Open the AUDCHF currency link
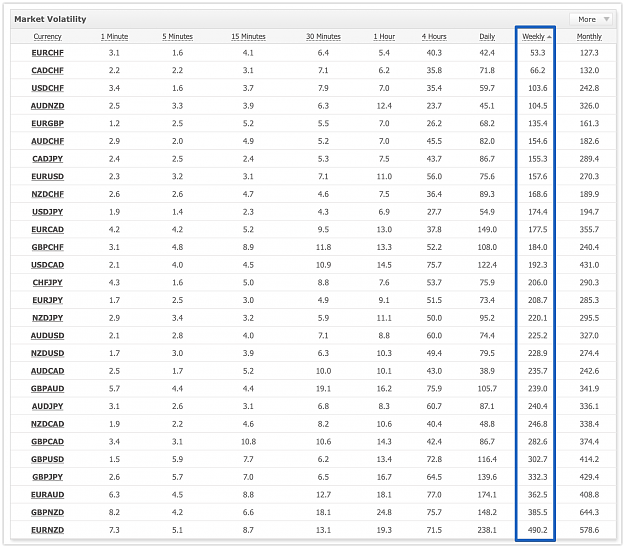This screenshot has height=548, width=625. coord(47,141)
